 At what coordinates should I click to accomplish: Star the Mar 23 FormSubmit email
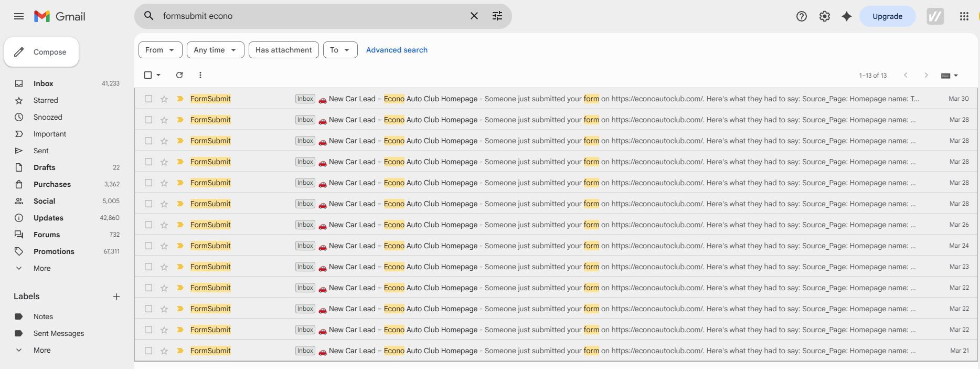pyautogui.click(x=164, y=267)
